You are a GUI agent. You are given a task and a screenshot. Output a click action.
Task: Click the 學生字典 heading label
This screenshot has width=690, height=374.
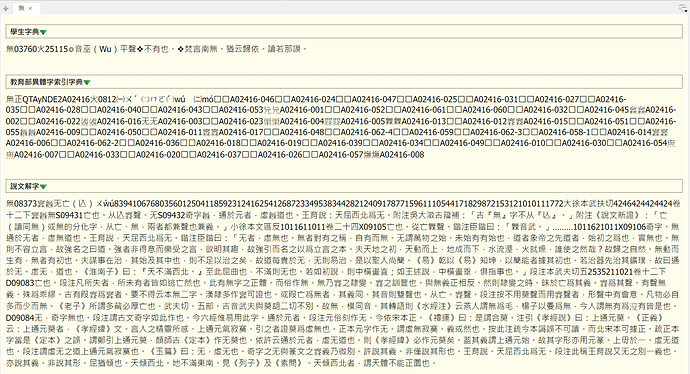(25, 32)
